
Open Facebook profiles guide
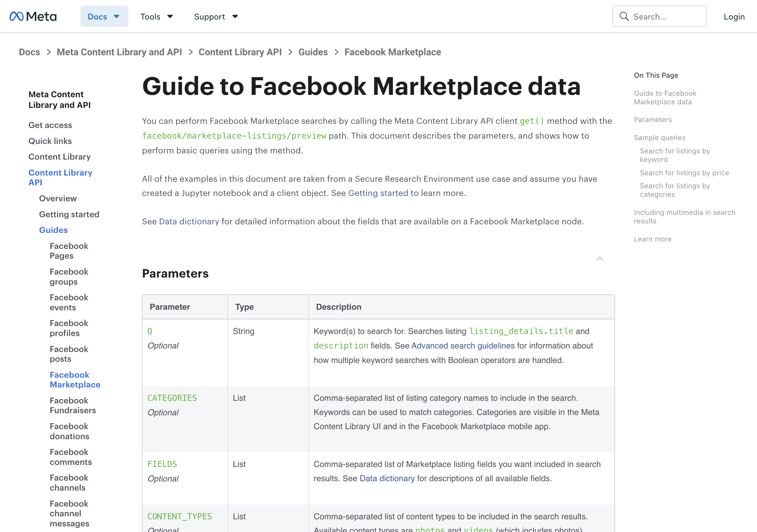click(69, 328)
